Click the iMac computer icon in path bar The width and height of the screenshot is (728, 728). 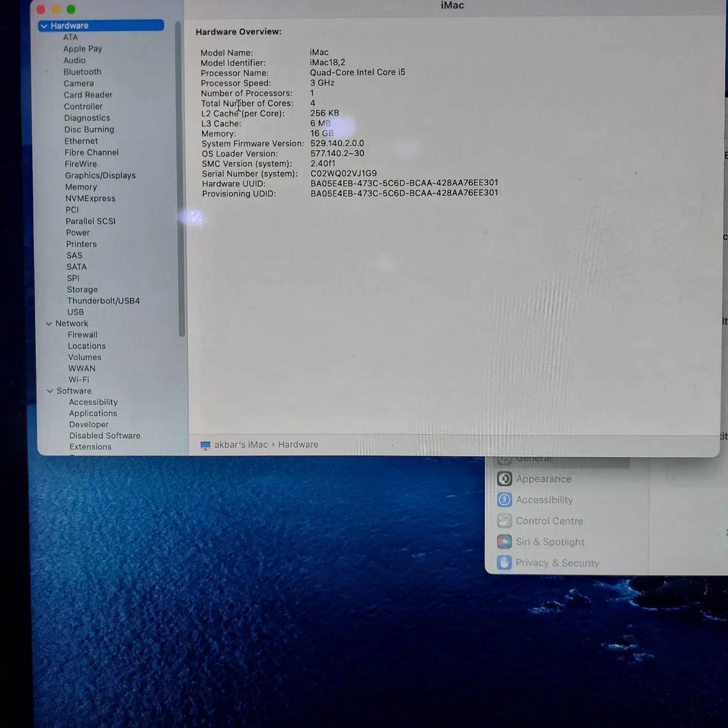click(205, 445)
